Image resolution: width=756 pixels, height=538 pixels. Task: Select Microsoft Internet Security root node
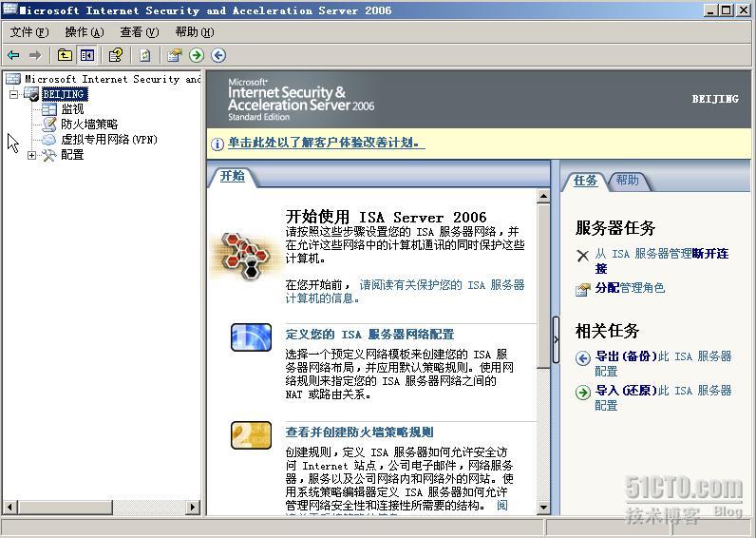point(112,79)
